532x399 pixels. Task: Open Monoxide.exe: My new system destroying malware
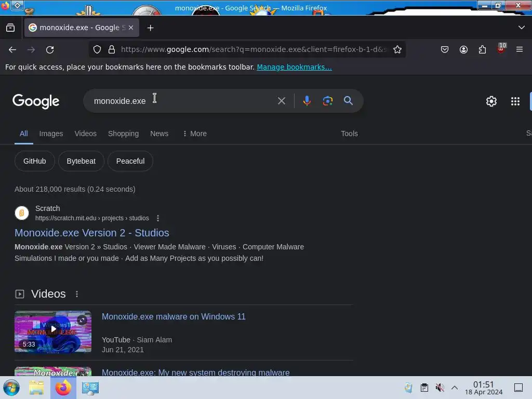click(195, 372)
